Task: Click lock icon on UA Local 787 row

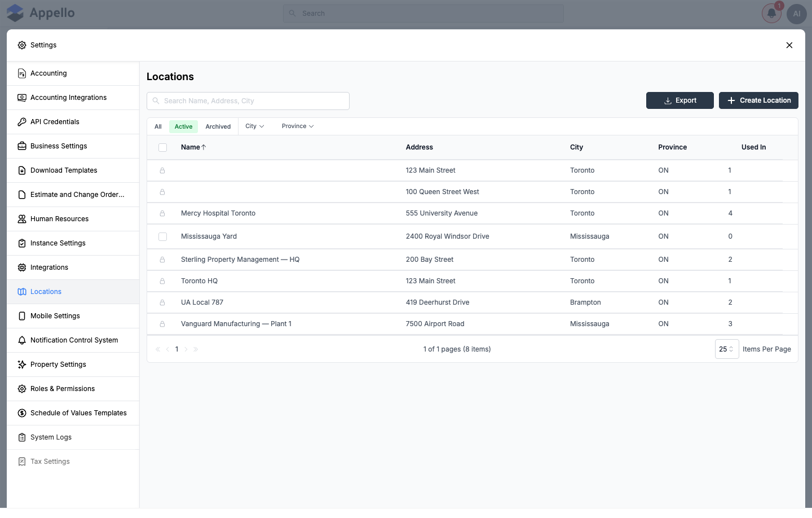Action: click(162, 302)
